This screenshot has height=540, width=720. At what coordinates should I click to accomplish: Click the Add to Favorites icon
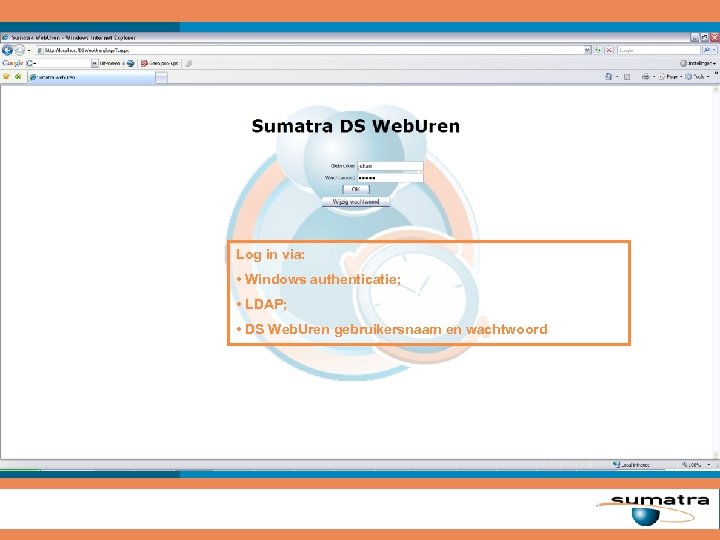(x=18, y=77)
